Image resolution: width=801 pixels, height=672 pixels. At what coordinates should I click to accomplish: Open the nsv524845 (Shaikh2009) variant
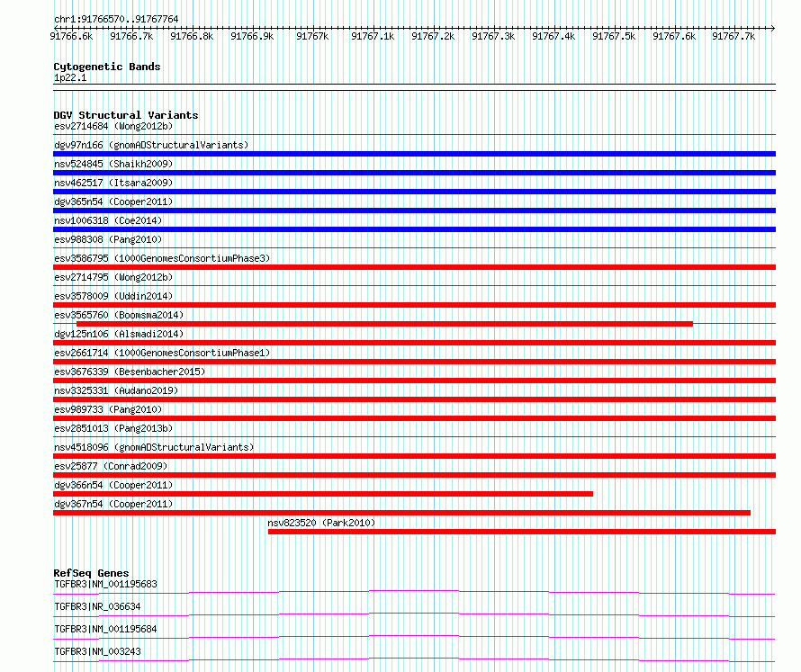pyautogui.click(x=113, y=164)
